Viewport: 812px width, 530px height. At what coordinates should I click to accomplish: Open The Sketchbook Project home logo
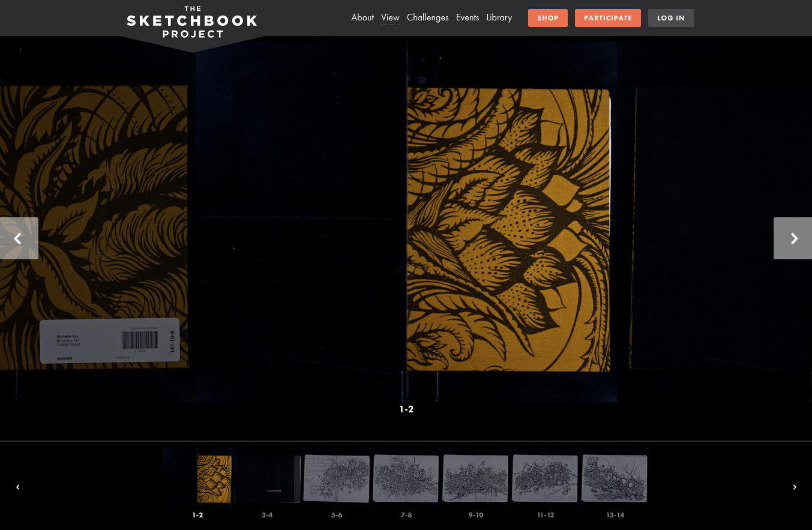point(192,23)
